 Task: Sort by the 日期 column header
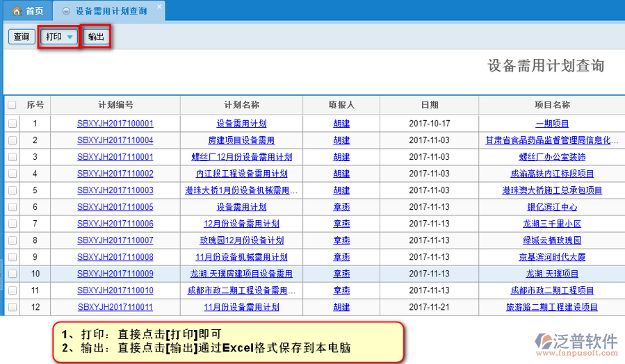(429, 105)
